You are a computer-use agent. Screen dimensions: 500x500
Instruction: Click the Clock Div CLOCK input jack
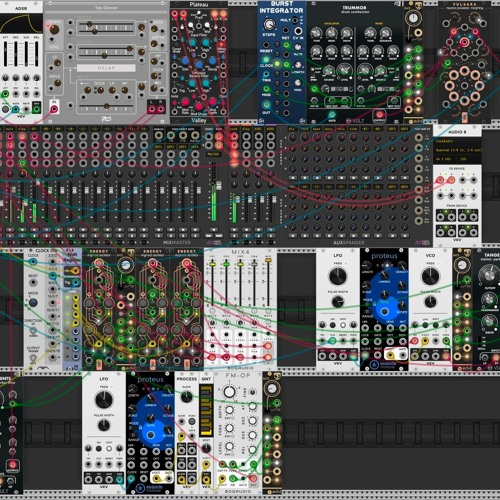pos(33,262)
